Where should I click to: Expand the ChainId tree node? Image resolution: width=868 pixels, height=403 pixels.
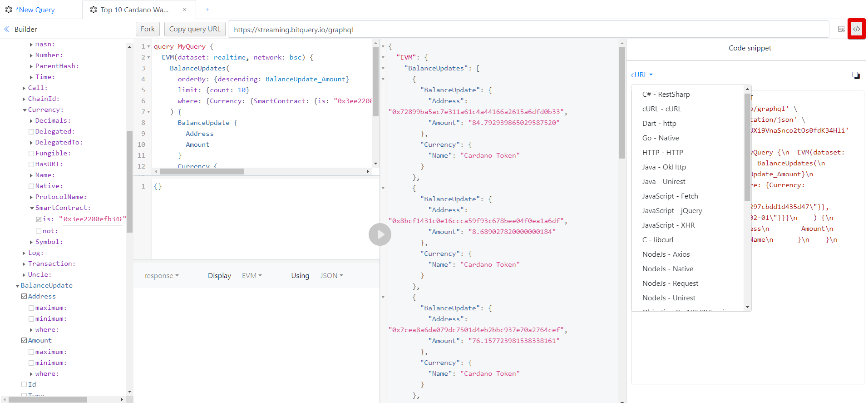24,99
